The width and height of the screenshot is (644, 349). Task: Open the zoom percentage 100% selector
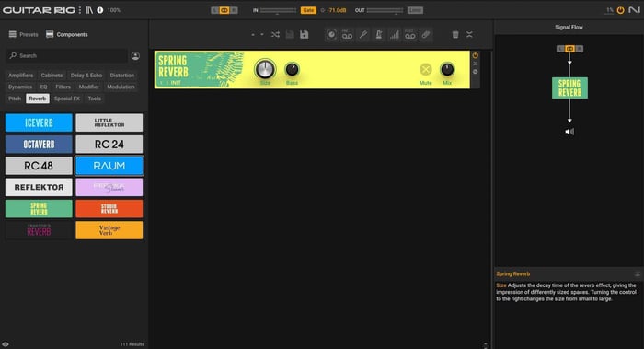114,10
